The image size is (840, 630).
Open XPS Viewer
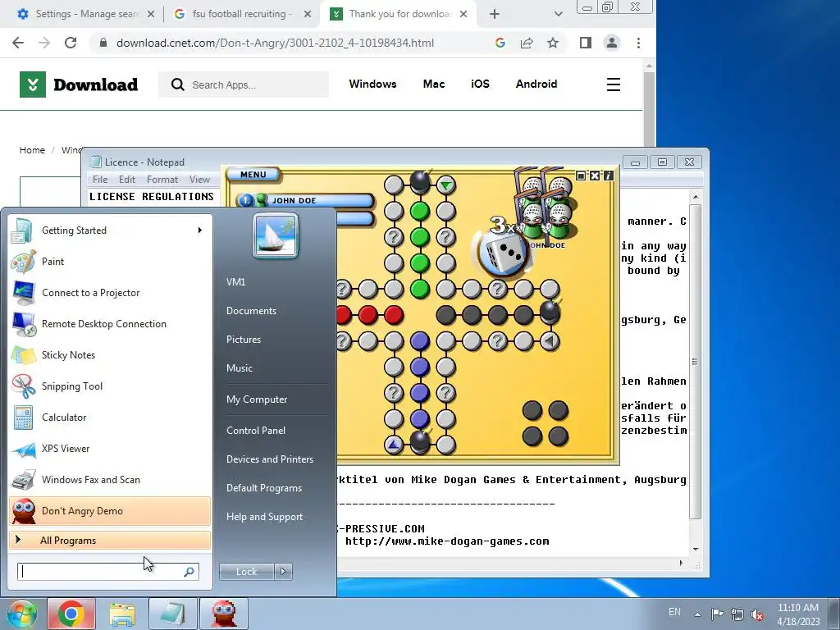click(x=109, y=449)
